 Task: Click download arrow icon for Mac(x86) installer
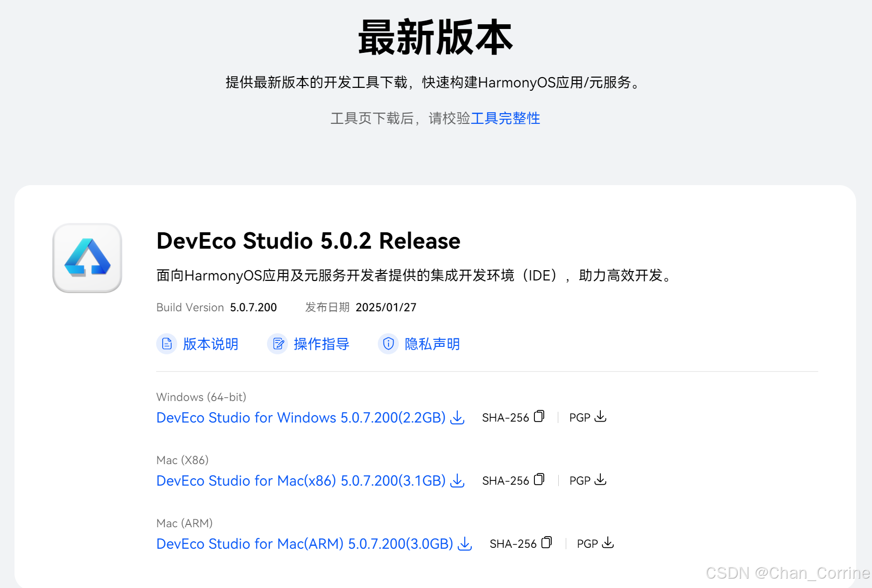pos(457,480)
